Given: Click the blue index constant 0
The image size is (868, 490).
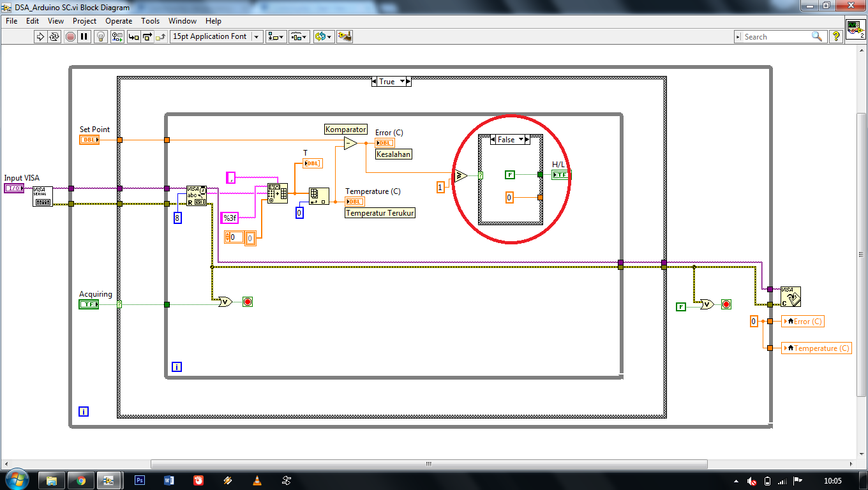Looking at the screenshot, I should tap(299, 212).
